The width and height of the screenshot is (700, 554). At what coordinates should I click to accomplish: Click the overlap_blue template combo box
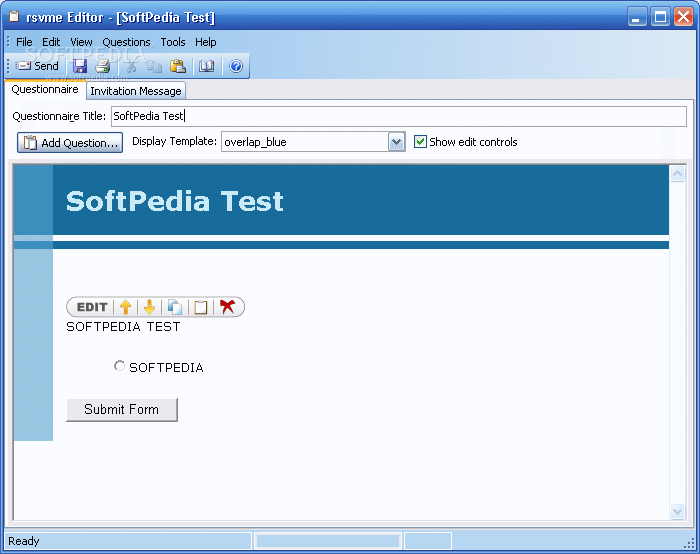313,142
